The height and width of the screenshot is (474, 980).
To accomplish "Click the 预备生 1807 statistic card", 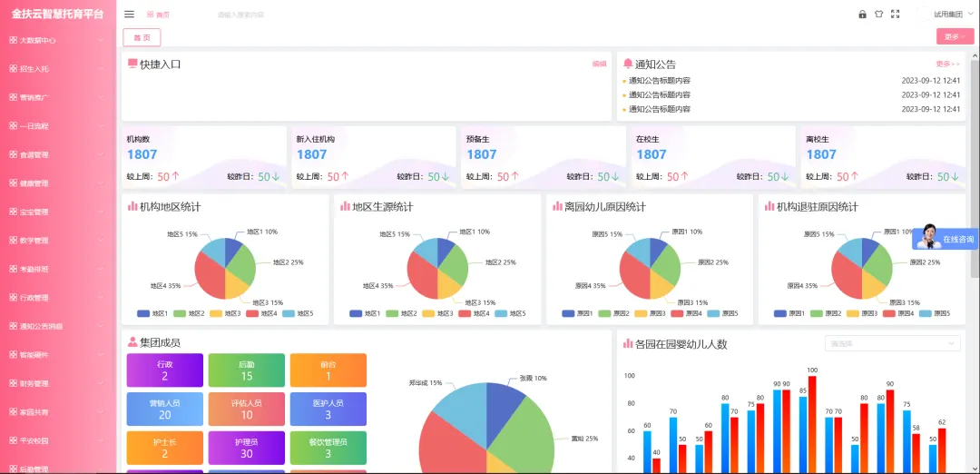I will click(x=544, y=158).
